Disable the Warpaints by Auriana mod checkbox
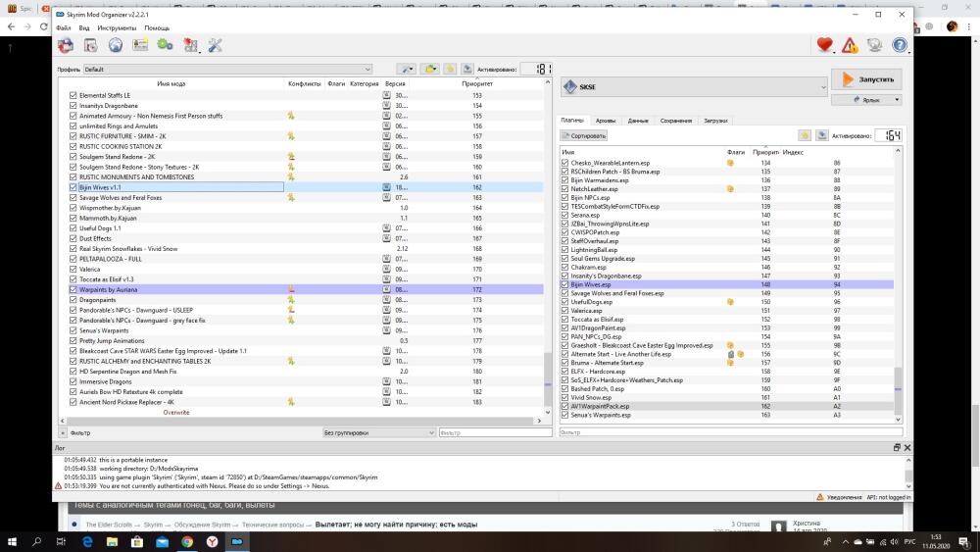The height and width of the screenshot is (552, 980). (x=73, y=289)
